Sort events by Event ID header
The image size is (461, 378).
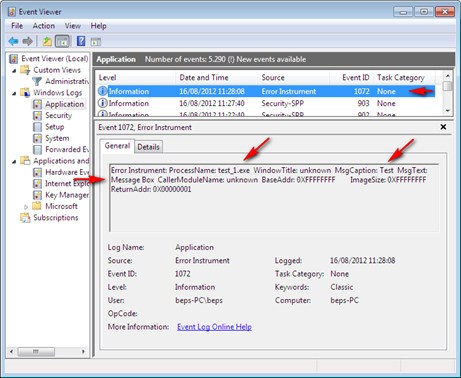point(351,78)
